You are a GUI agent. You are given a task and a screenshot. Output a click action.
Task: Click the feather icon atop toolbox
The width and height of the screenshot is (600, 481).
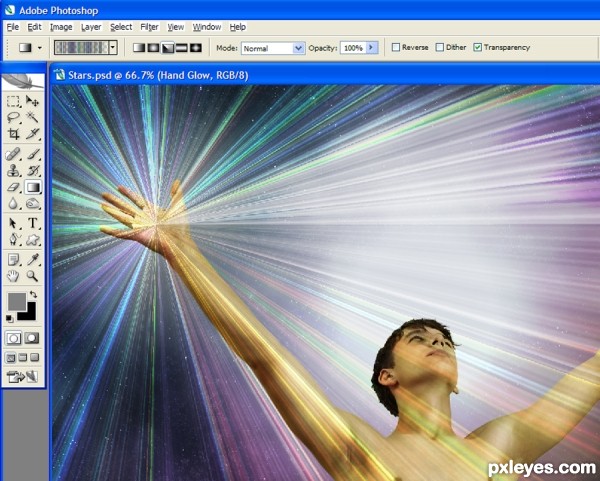(x=22, y=81)
